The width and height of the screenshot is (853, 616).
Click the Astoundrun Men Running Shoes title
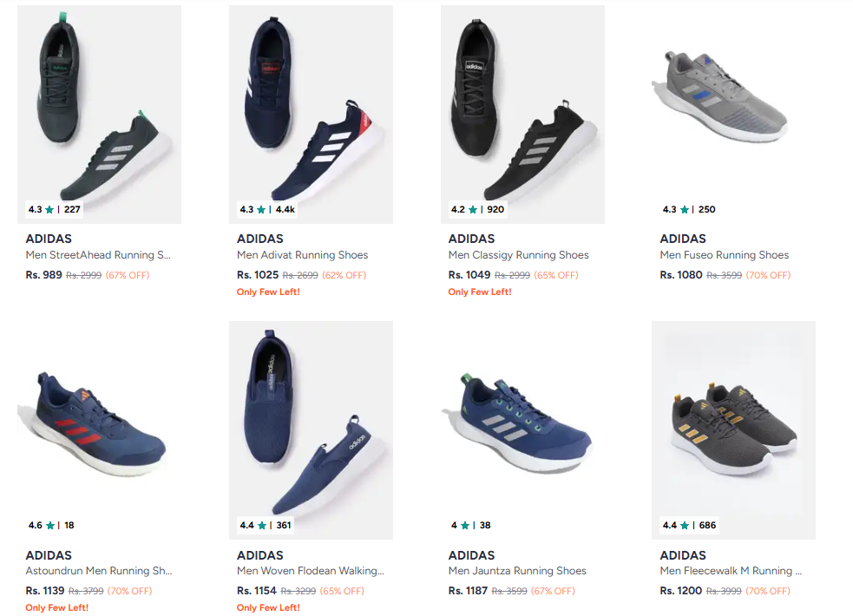99,571
